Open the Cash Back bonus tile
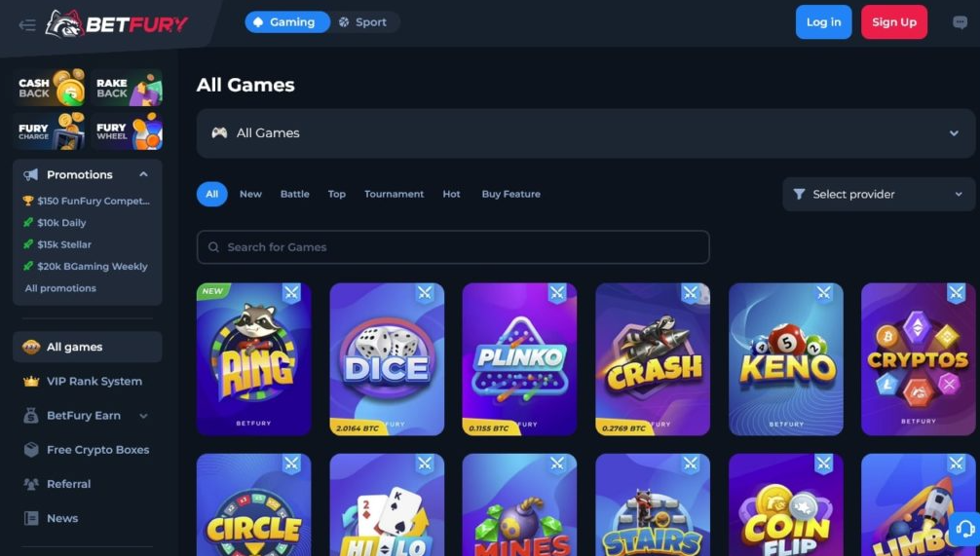Image resolution: width=980 pixels, height=556 pixels. (x=50, y=88)
